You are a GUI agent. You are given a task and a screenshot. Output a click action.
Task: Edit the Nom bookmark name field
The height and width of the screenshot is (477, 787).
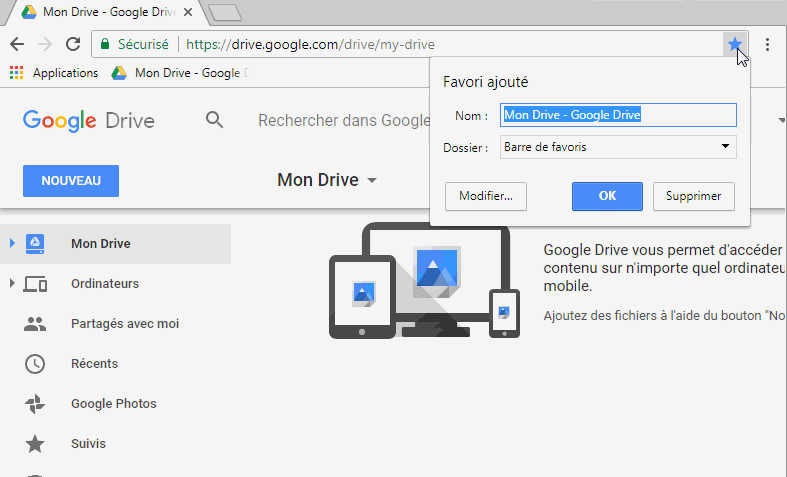618,115
